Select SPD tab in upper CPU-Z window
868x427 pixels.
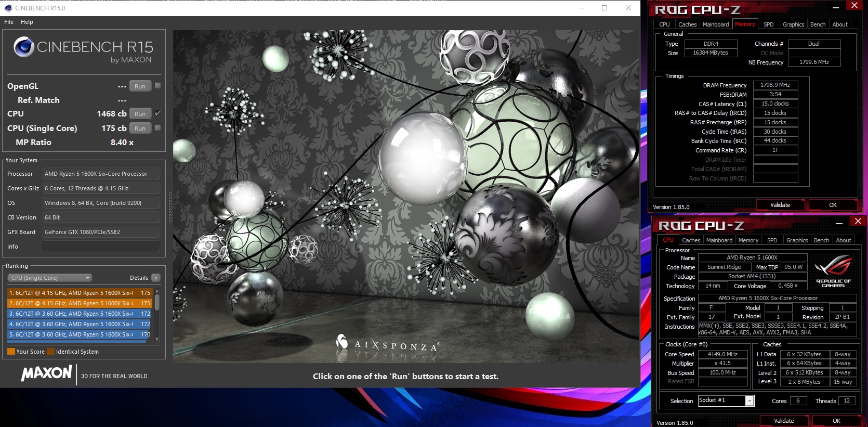[x=768, y=24]
